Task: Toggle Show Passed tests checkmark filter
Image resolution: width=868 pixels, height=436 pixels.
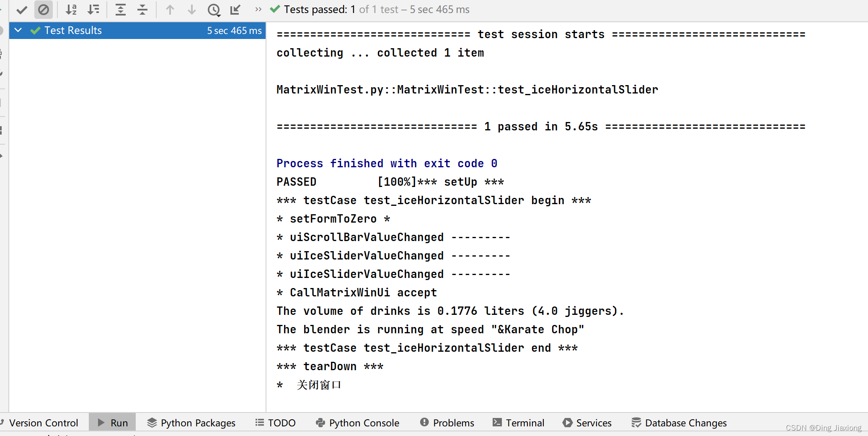Action: (x=22, y=10)
